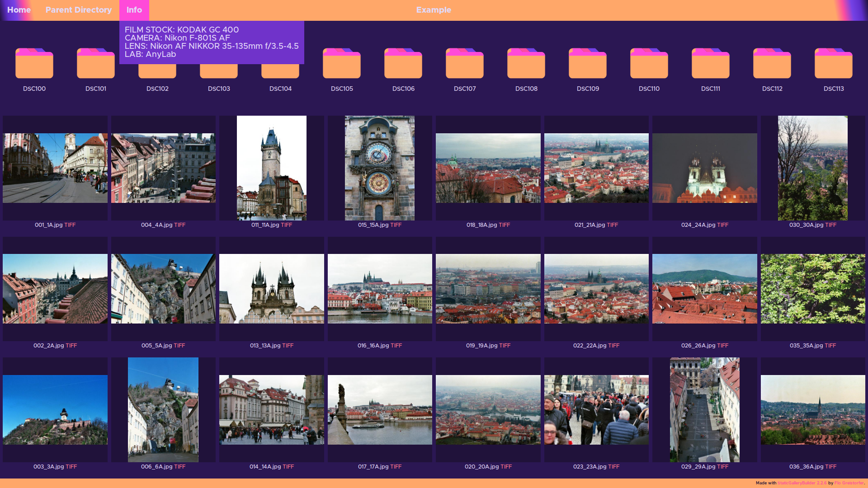View the green leaves photo 035_35A.jpg
Viewport: 868px width, 488px height.
[x=813, y=288]
